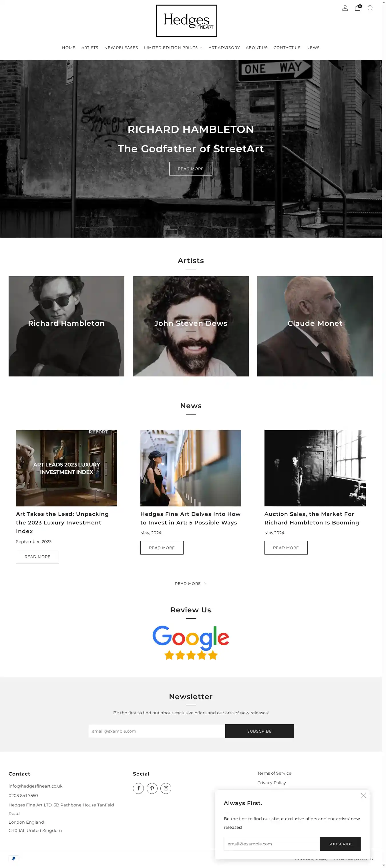Click the Read More arrow below news
386x868 pixels.
click(x=190, y=584)
